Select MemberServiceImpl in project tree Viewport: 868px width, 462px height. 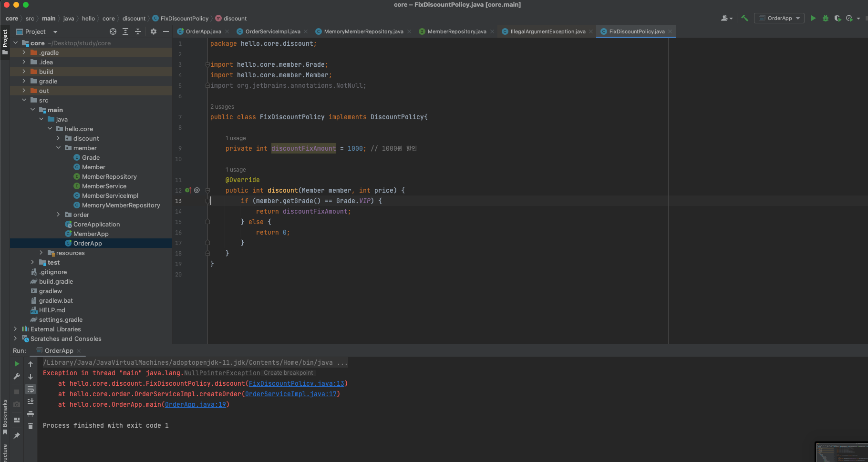110,195
